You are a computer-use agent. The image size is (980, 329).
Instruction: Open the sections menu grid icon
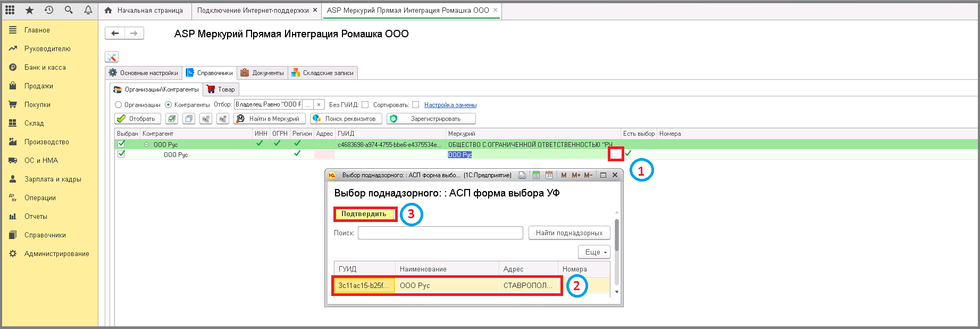point(10,10)
